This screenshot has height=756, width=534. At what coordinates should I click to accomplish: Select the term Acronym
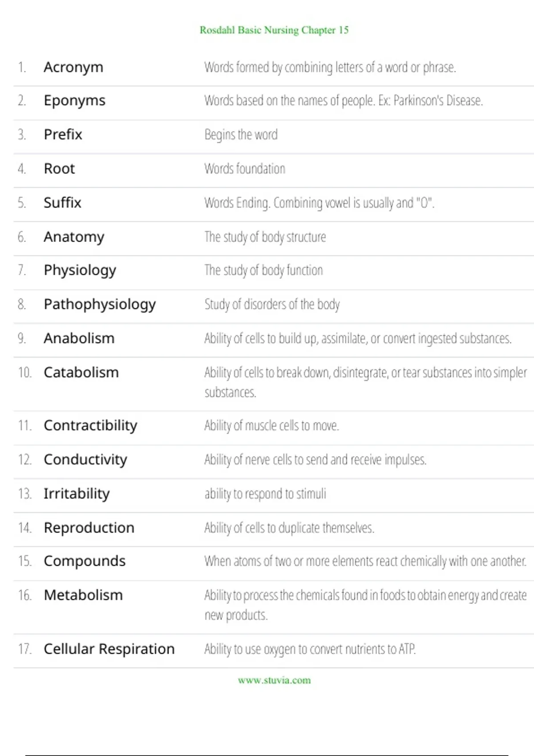(73, 68)
